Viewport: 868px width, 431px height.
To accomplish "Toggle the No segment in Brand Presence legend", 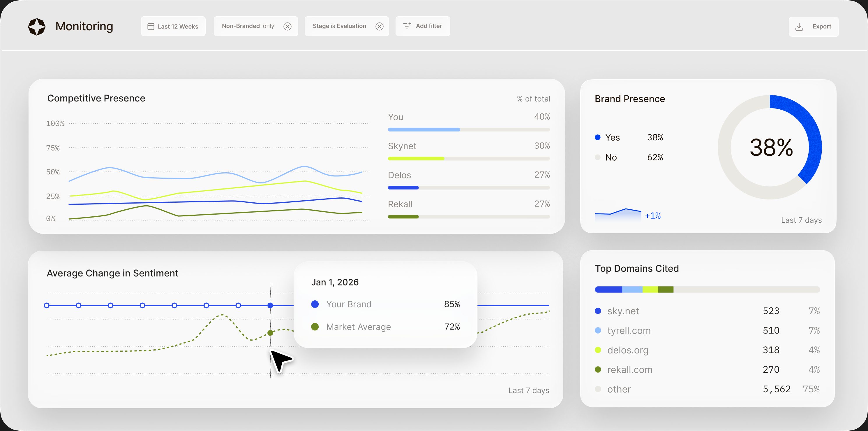I will (597, 157).
